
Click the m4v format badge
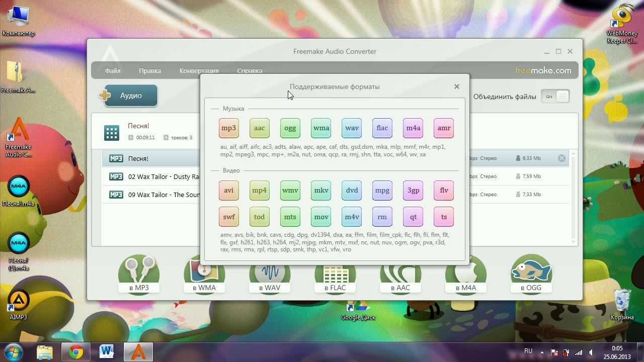click(352, 217)
